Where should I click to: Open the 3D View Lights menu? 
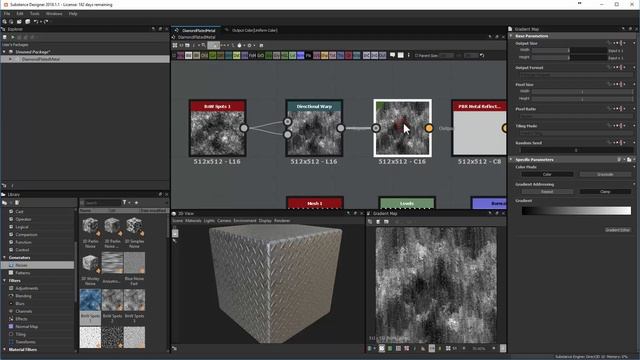pyautogui.click(x=209, y=221)
